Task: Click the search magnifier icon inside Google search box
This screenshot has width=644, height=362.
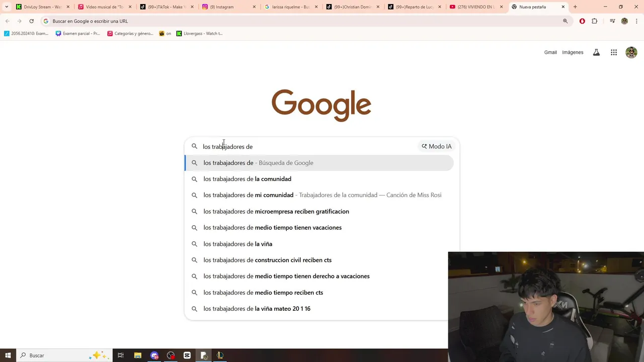Action: [194, 146]
